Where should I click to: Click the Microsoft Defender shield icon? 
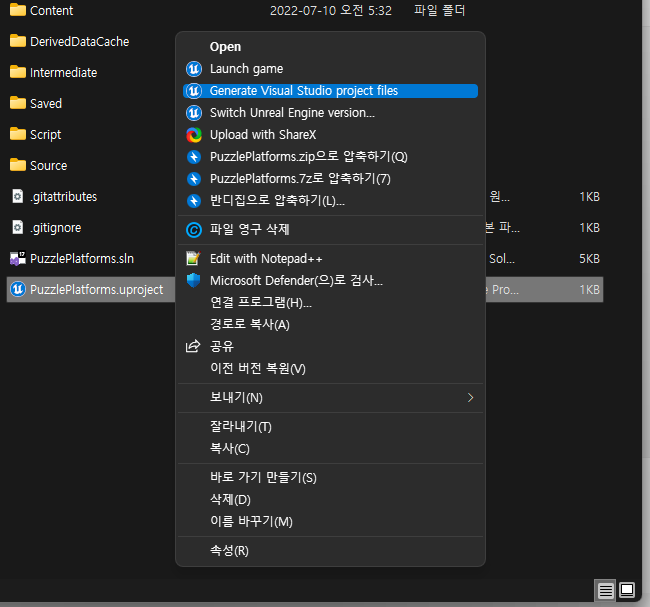(194, 281)
